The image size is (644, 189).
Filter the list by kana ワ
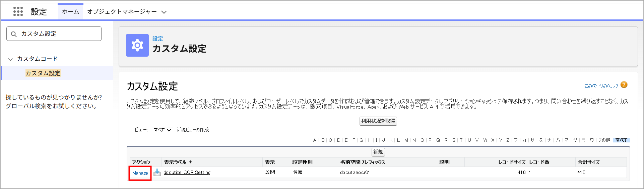pos(592,140)
